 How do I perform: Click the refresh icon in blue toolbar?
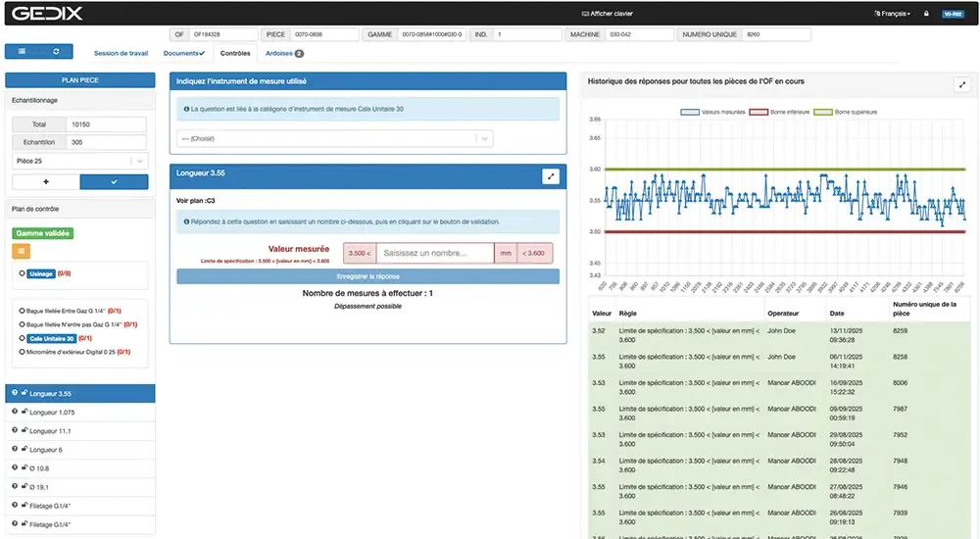tap(56, 52)
